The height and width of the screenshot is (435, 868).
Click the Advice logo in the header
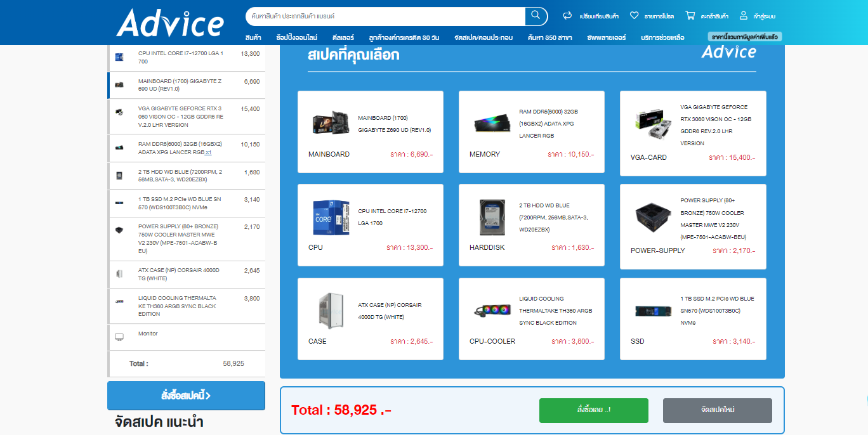[170, 23]
